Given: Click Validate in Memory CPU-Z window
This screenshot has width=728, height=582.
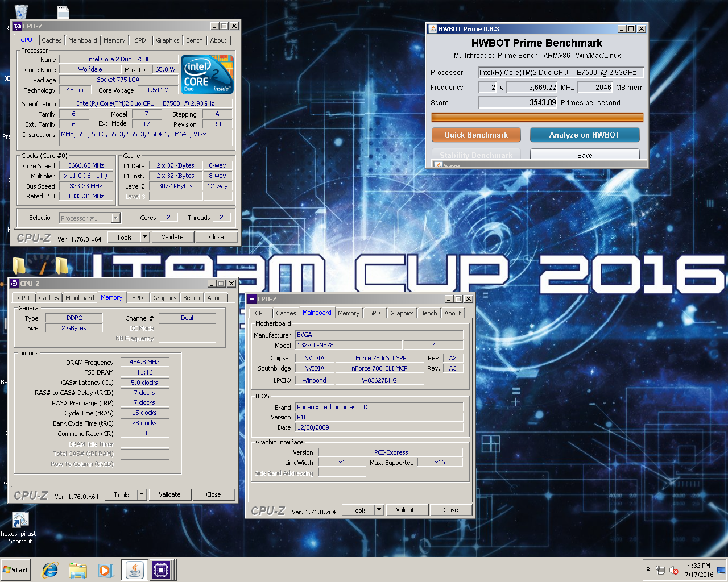Looking at the screenshot, I should pos(169,494).
